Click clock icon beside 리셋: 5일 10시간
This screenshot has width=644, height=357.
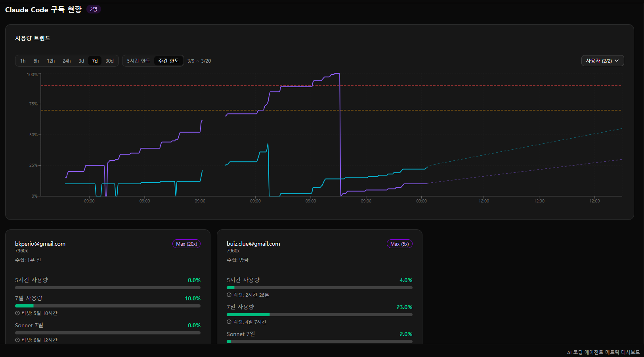pos(17,313)
